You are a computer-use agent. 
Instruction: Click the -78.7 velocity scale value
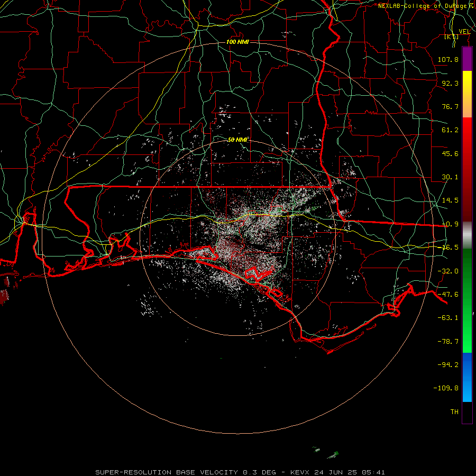(x=448, y=342)
